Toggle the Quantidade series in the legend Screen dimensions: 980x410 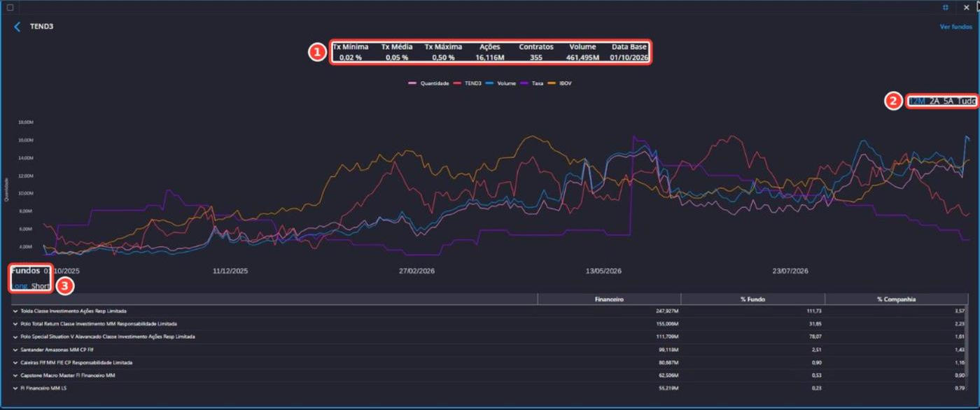coord(430,83)
